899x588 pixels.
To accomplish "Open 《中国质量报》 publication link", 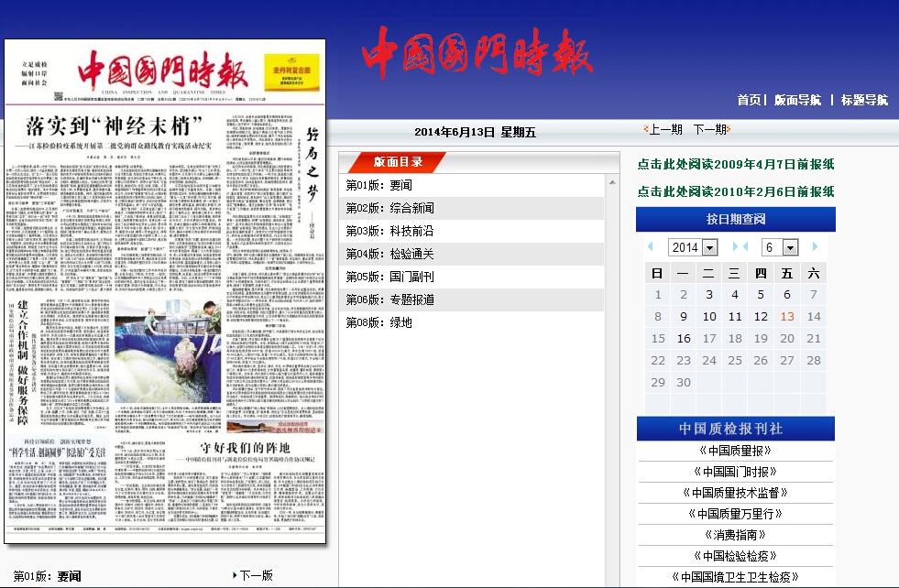I will click(735, 451).
